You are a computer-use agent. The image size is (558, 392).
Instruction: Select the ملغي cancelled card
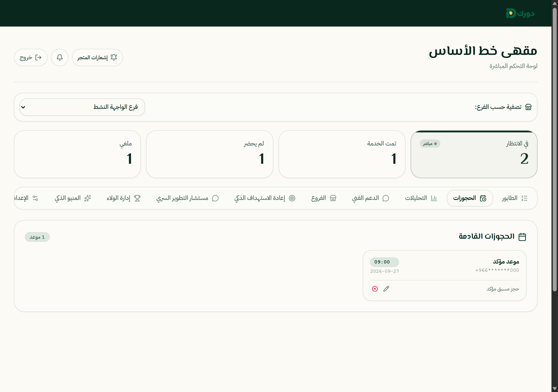[x=77, y=154]
